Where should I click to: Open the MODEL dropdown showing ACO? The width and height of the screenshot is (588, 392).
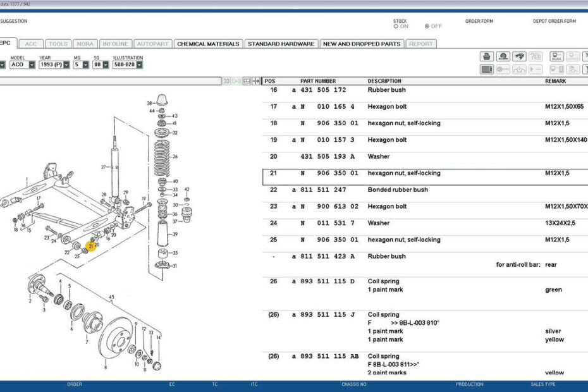[23, 64]
